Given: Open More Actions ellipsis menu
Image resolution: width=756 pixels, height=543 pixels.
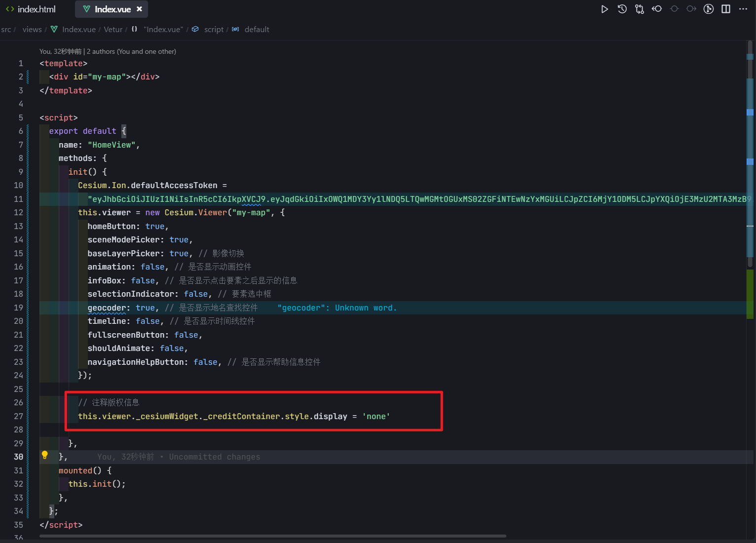Looking at the screenshot, I should 743,9.
